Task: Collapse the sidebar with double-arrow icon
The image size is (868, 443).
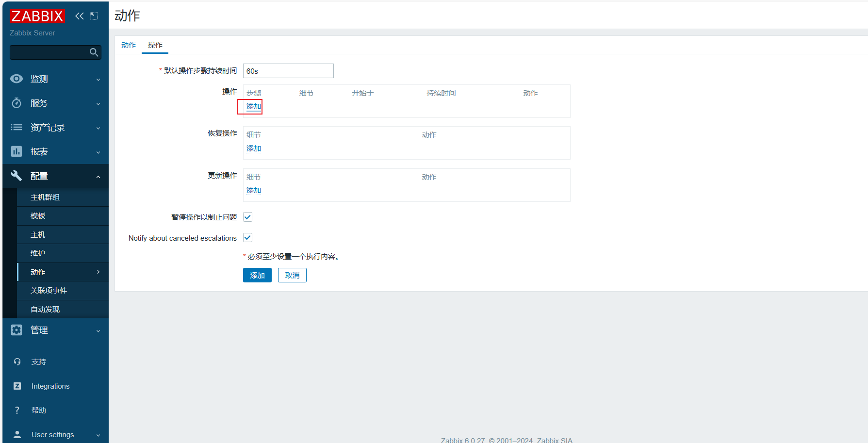Action: [80, 16]
